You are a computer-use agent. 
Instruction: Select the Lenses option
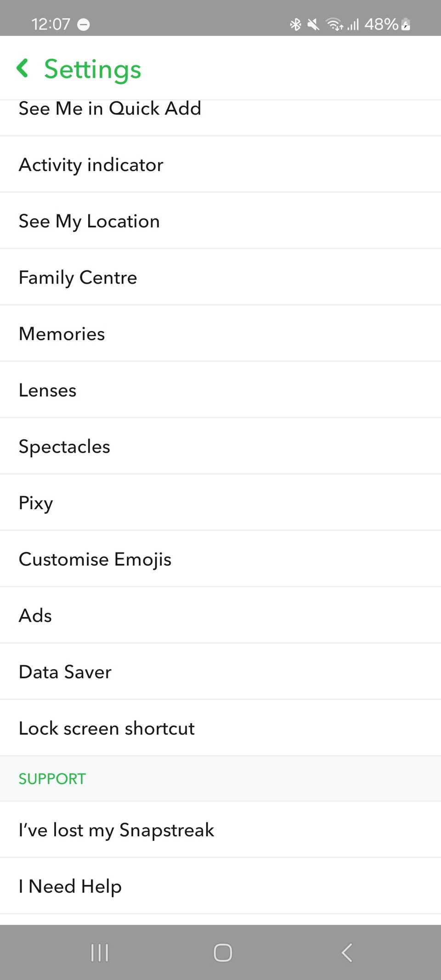click(x=47, y=391)
